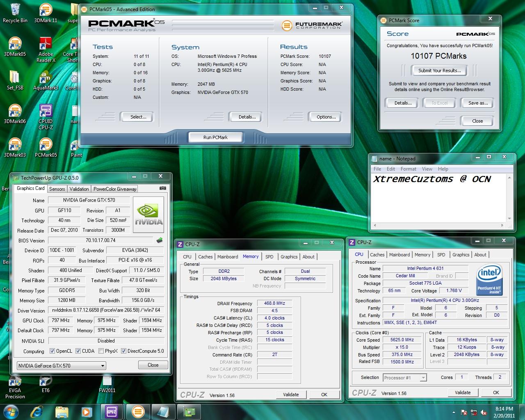Click Details... under PCMark System
Viewport: 525px width, 420px height.
tap(247, 117)
